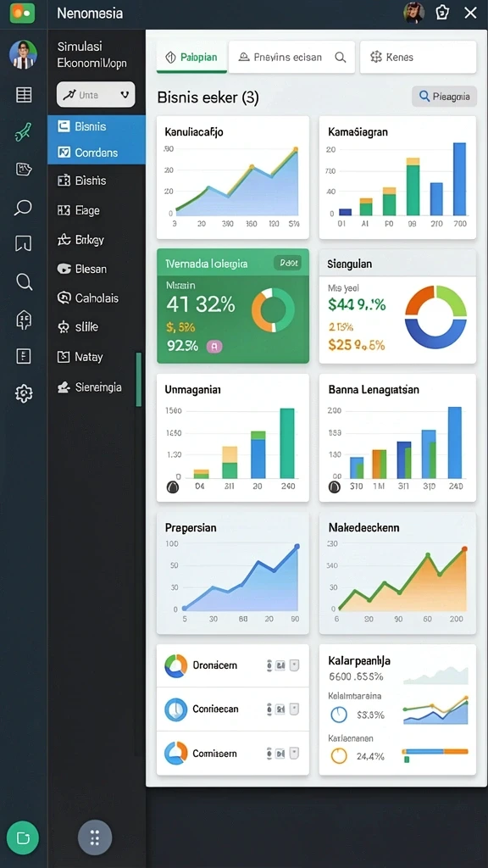Screen dimensions: 488x868
Task: Expand the Unta dropdown
Action: point(96,95)
